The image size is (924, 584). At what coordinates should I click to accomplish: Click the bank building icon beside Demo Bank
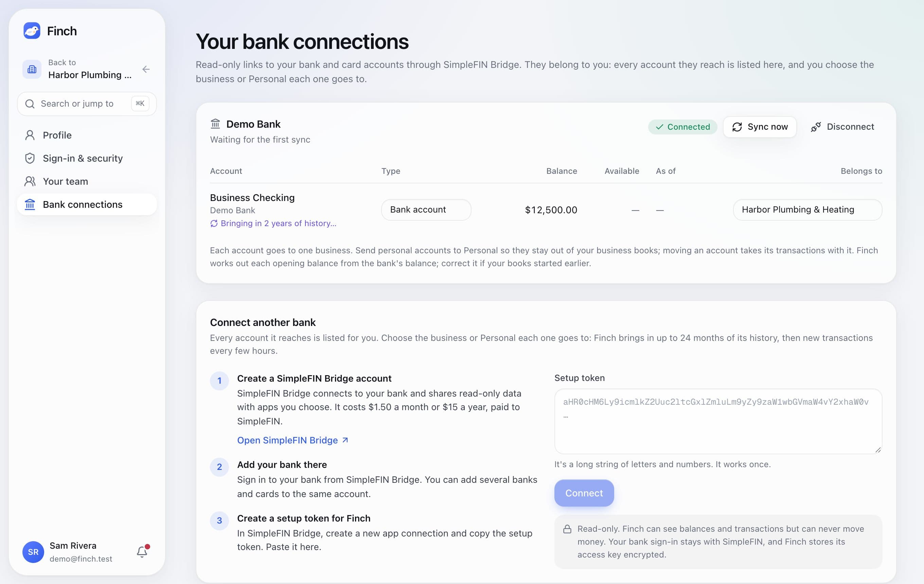[215, 124]
